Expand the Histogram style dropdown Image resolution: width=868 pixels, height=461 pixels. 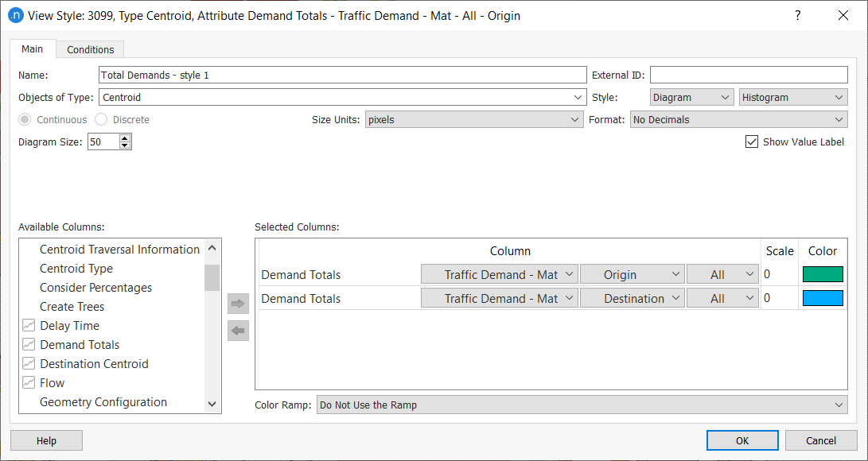(792, 98)
